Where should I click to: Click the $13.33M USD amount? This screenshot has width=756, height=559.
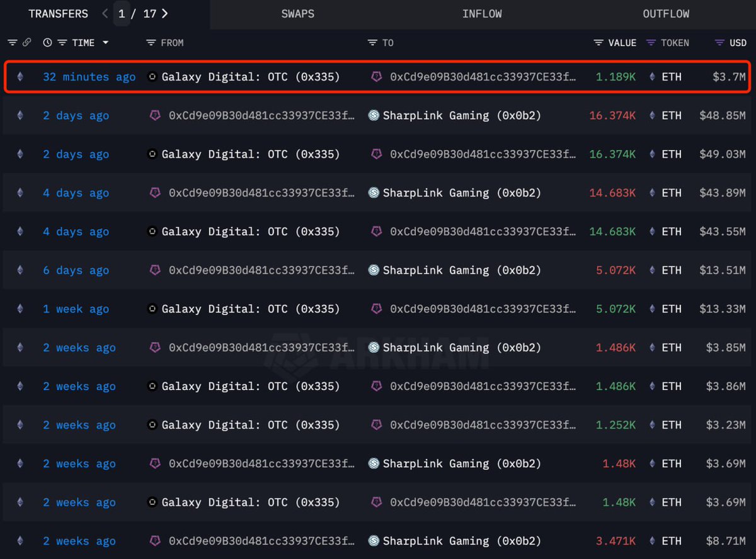723,309
